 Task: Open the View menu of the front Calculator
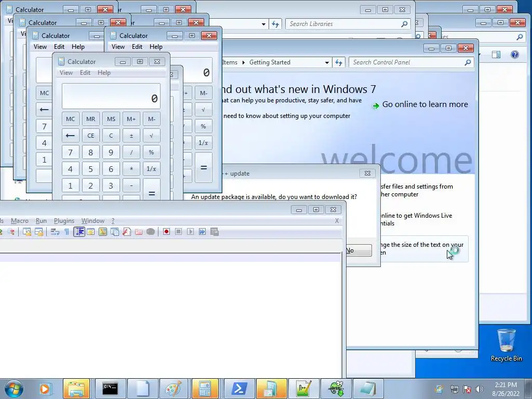[66, 73]
